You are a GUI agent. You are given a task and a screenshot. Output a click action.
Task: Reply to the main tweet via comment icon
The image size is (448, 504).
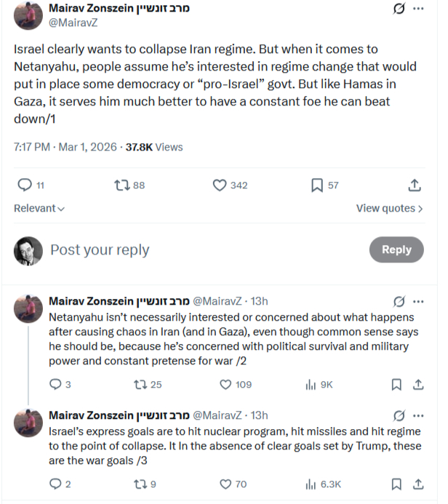pyautogui.click(x=25, y=185)
